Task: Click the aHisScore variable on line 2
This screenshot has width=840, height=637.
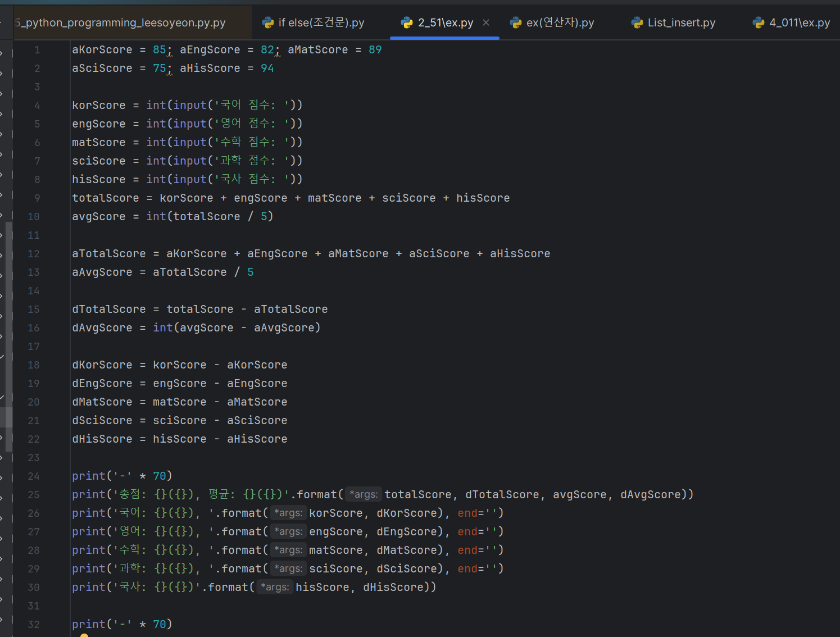Action: click(x=210, y=68)
